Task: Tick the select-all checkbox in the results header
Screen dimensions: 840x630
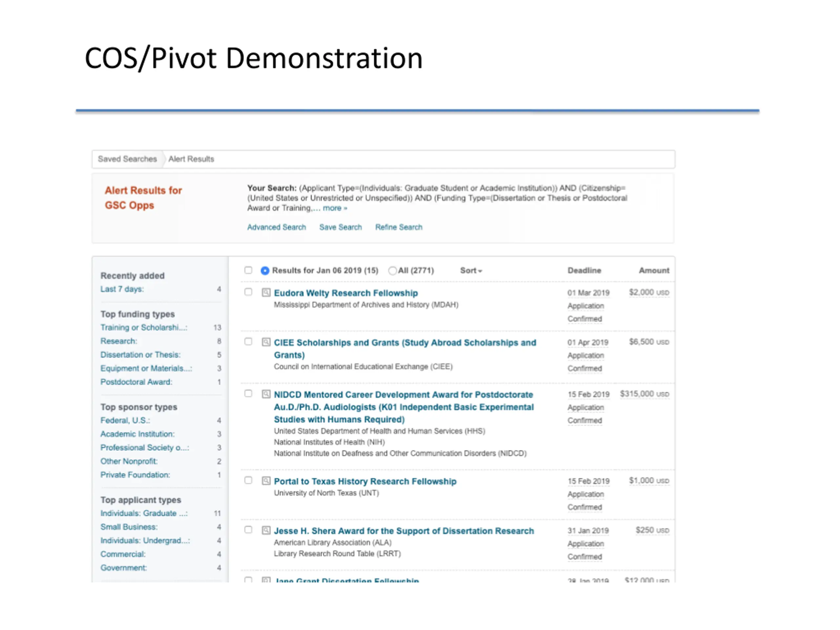Action: point(248,270)
